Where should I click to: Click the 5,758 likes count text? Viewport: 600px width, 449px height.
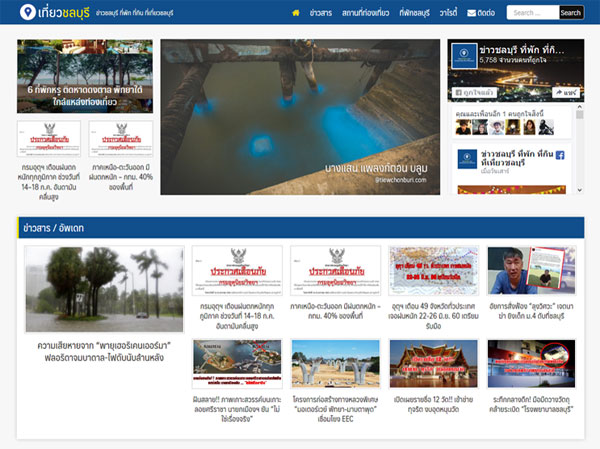coord(512,60)
